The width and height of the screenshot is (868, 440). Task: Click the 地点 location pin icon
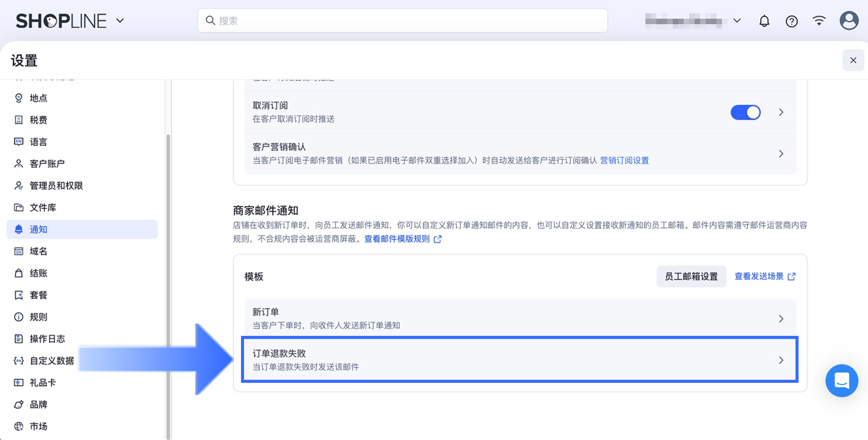[19, 98]
